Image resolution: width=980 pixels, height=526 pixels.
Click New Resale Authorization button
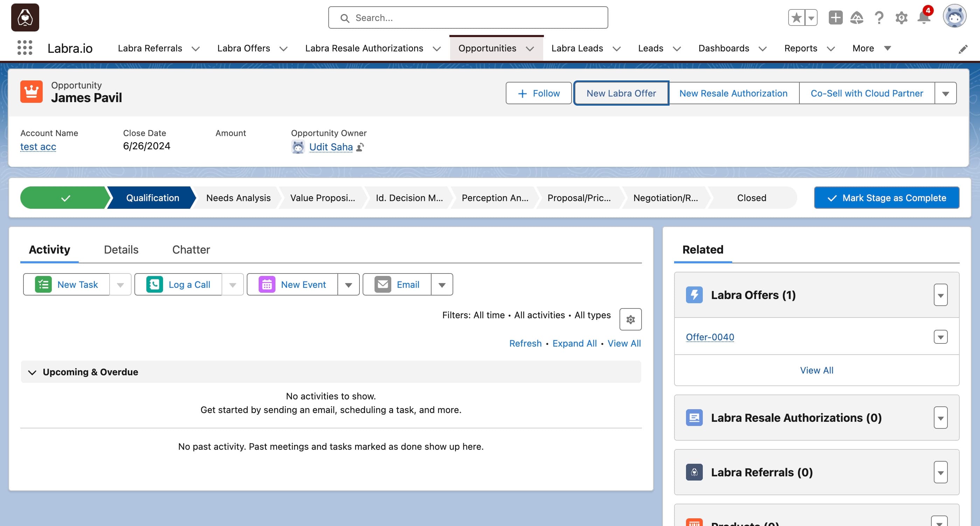tap(734, 93)
